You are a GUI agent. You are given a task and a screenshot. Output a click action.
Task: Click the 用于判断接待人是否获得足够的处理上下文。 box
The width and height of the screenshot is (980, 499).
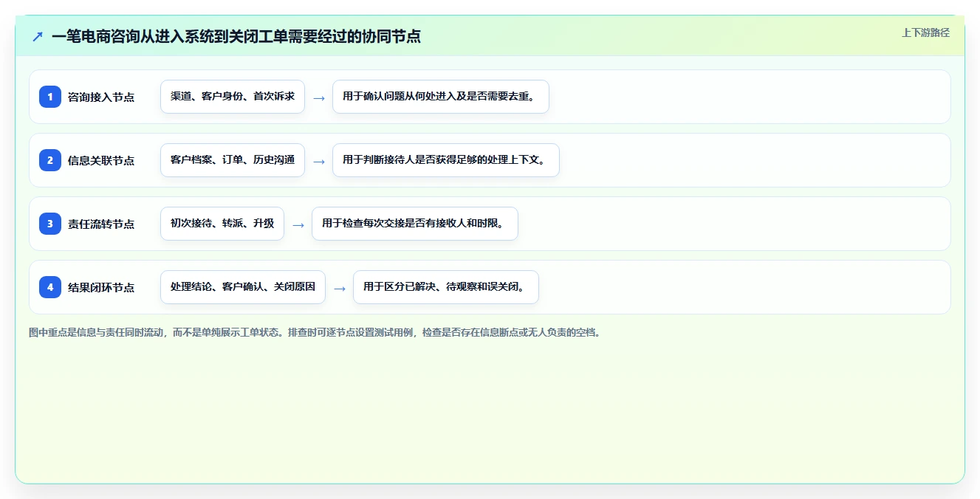click(446, 160)
